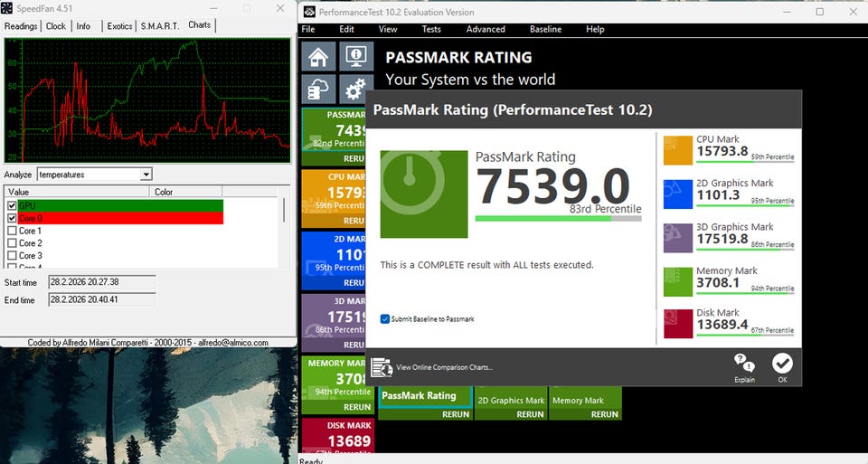Click the Explain question mark icon
The height and width of the screenshot is (464, 868).
tap(744, 364)
